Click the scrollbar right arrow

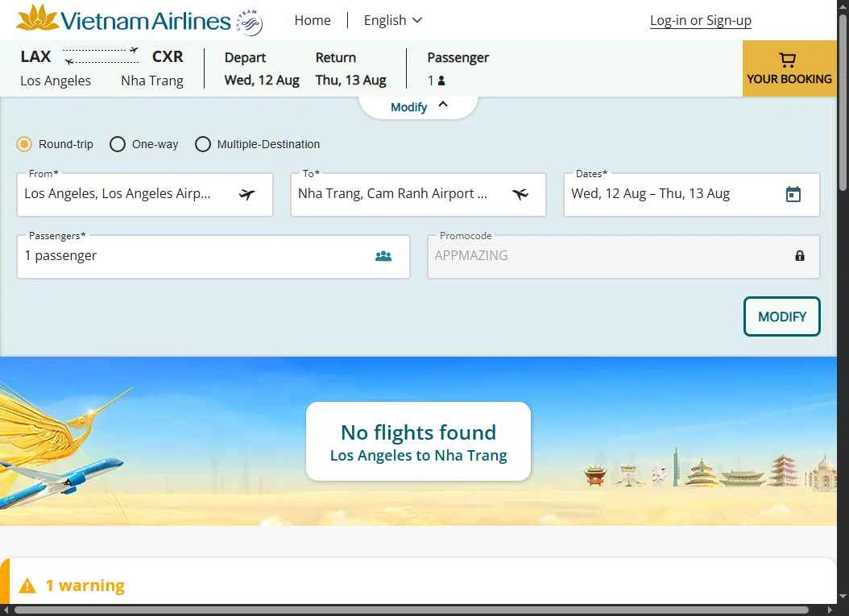(x=830, y=610)
